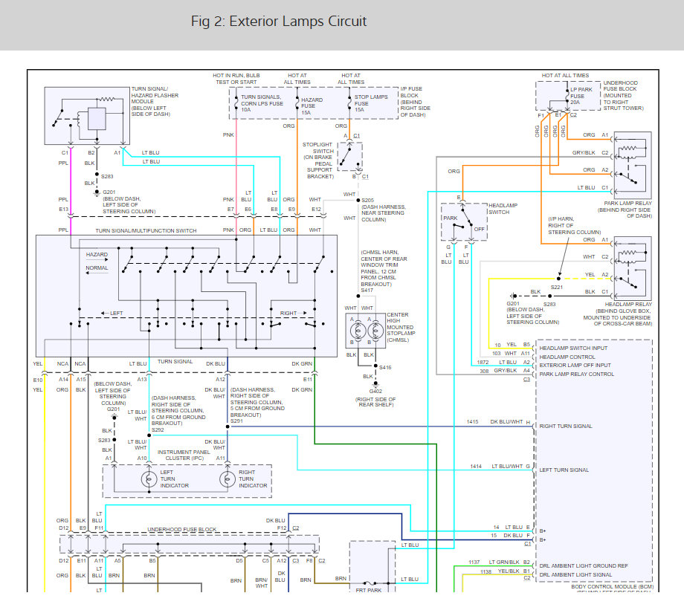Click 'EXTERIOR LAMP OFF INPUT' in the BCM
The height and width of the screenshot is (616, 684).
click(575, 366)
